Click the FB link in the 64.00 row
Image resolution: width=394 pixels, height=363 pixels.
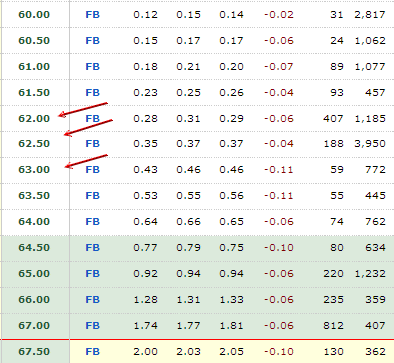[92, 222]
